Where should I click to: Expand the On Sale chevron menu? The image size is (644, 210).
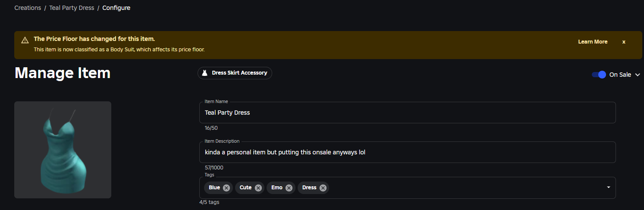[638, 75]
